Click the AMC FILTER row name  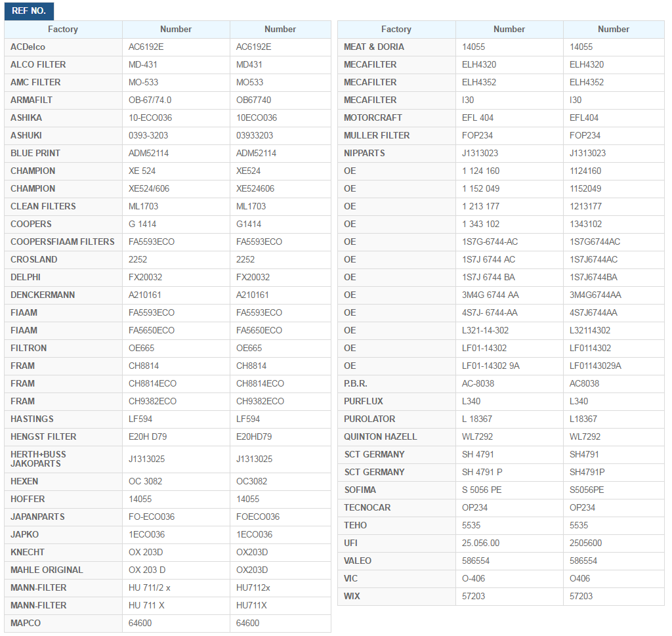click(x=35, y=82)
